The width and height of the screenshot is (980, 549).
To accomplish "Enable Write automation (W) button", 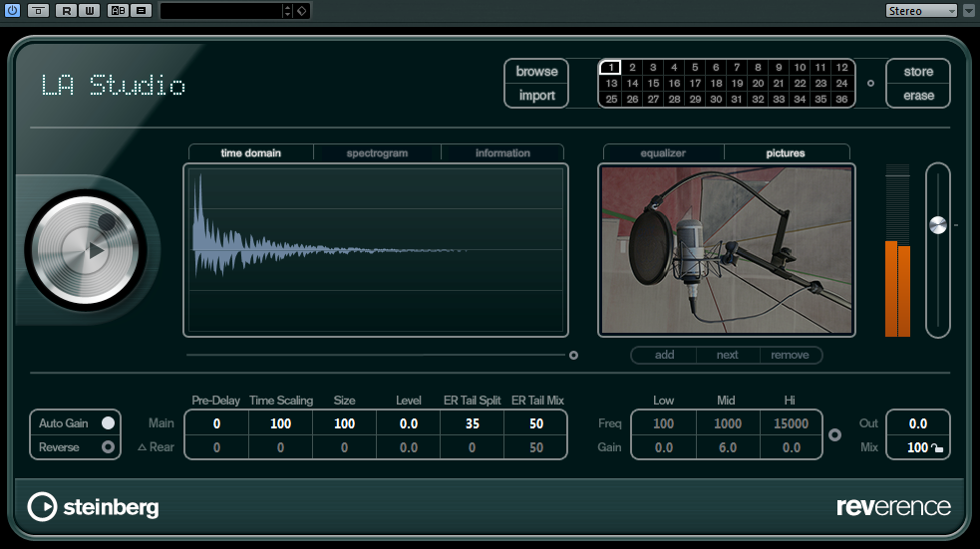I will point(89,11).
